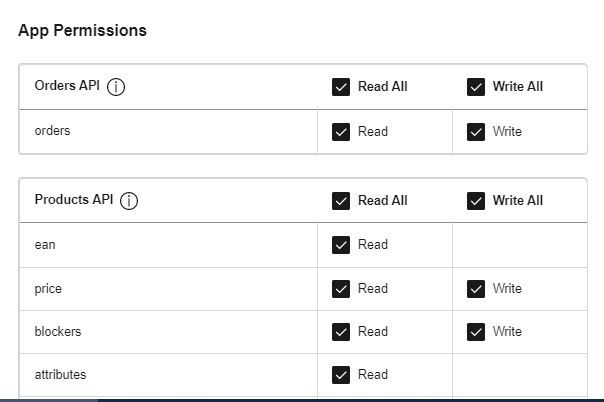Select the attributes row label

60,375
